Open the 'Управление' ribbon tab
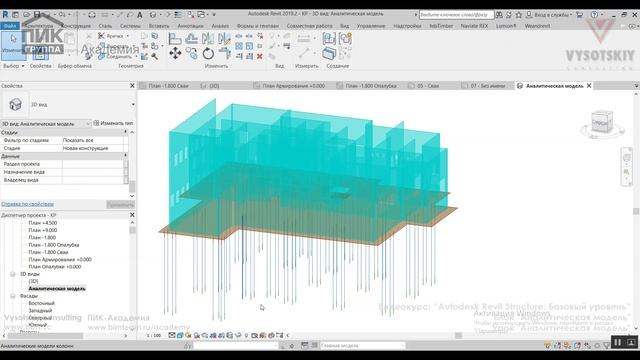The image size is (640, 360). click(371, 26)
